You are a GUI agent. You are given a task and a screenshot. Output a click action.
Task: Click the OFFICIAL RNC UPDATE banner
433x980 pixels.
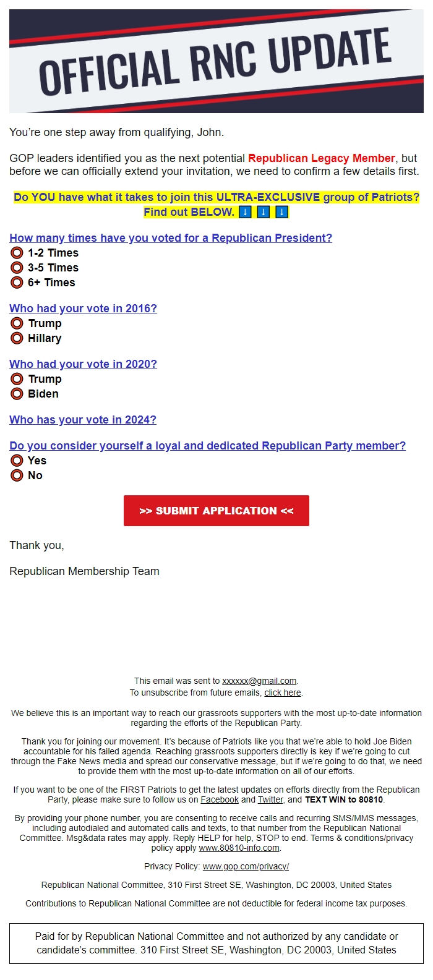216,62
